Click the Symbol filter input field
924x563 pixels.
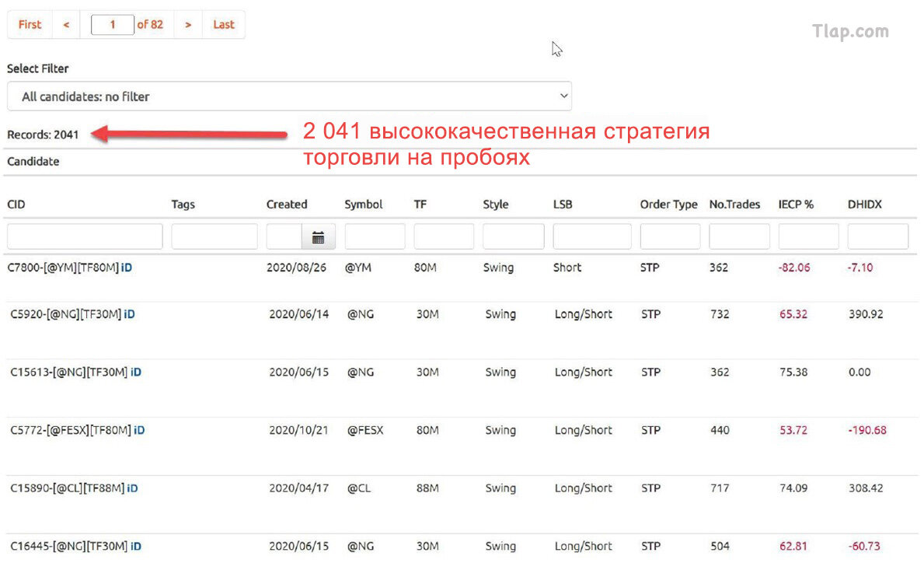point(375,237)
